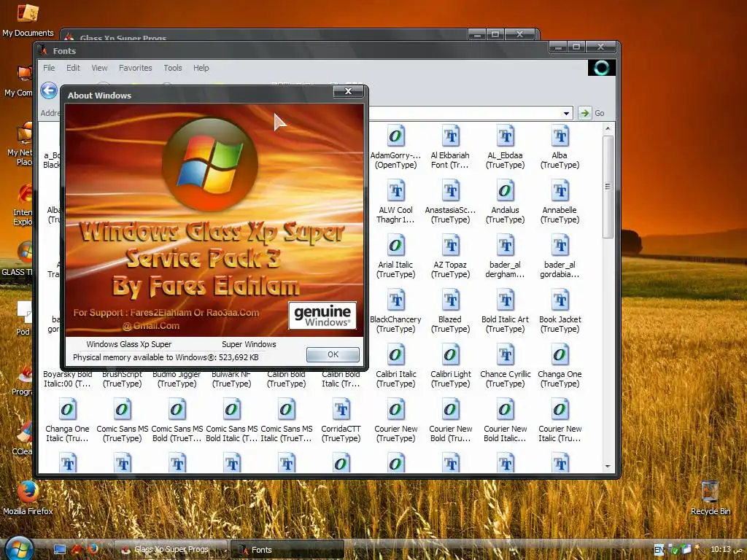Select the Chance Cyrillic font icon

click(505, 355)
